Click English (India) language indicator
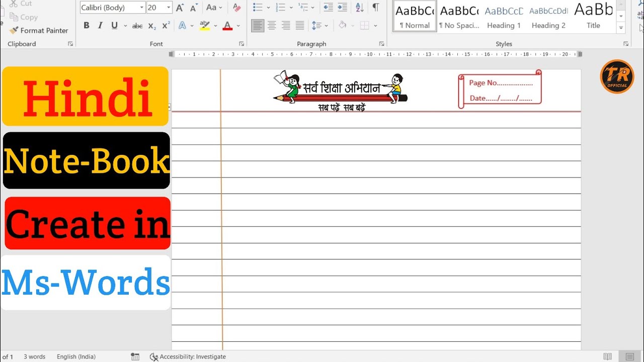Viewport: 644px width, 362px height. (76, 356)
